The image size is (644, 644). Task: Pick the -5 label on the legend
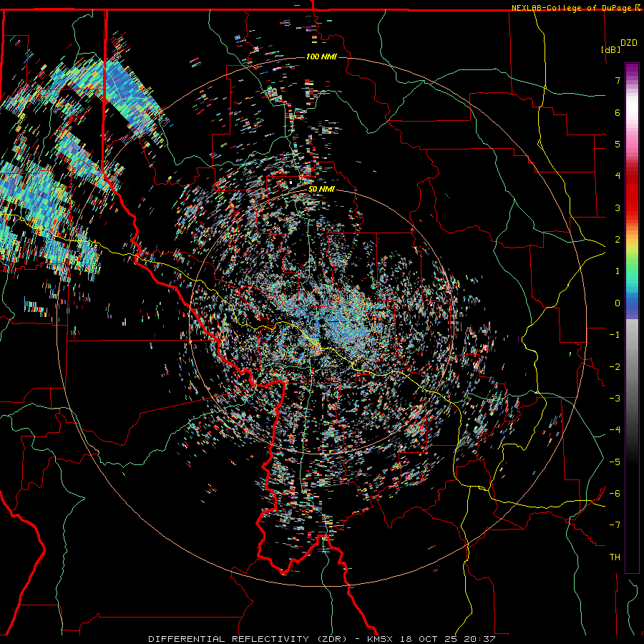coord(615,462)
